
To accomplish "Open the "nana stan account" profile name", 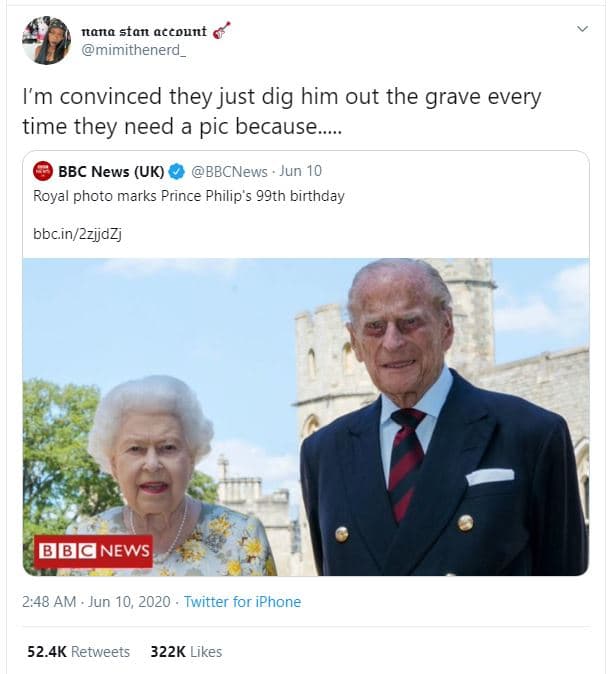I will (x=143, y=31).
